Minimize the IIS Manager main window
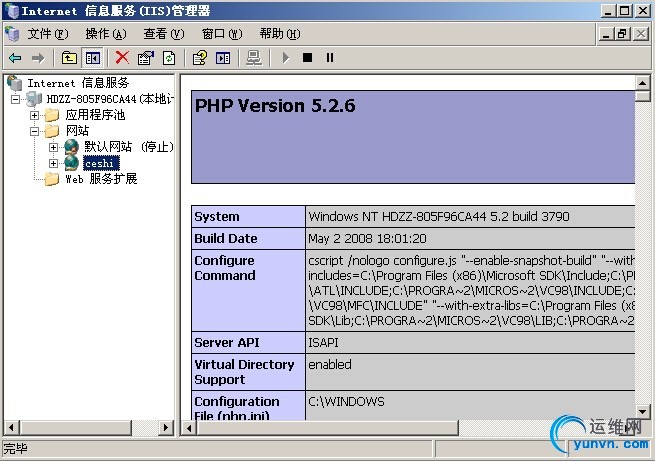This screenshot has height=461, width=655. 609,10
